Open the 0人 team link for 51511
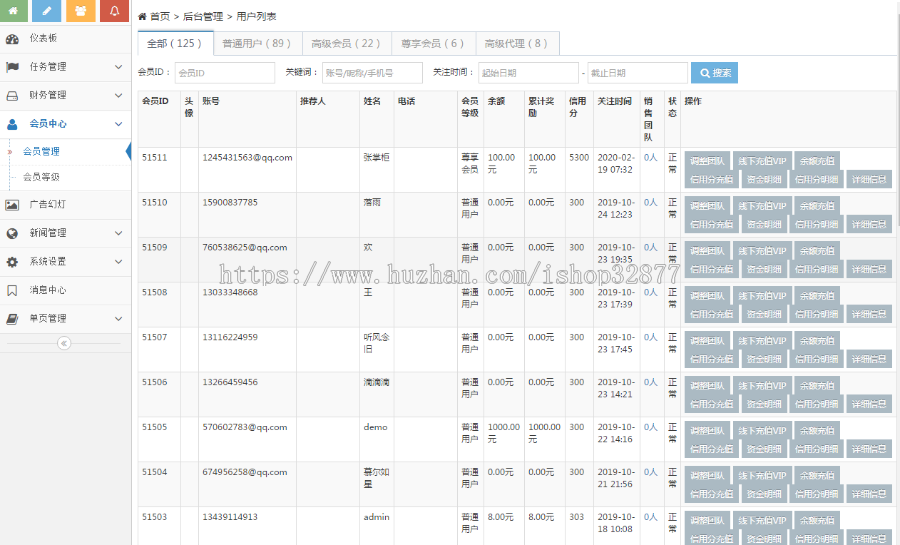900x545 pixels. (x=650, y=157)
